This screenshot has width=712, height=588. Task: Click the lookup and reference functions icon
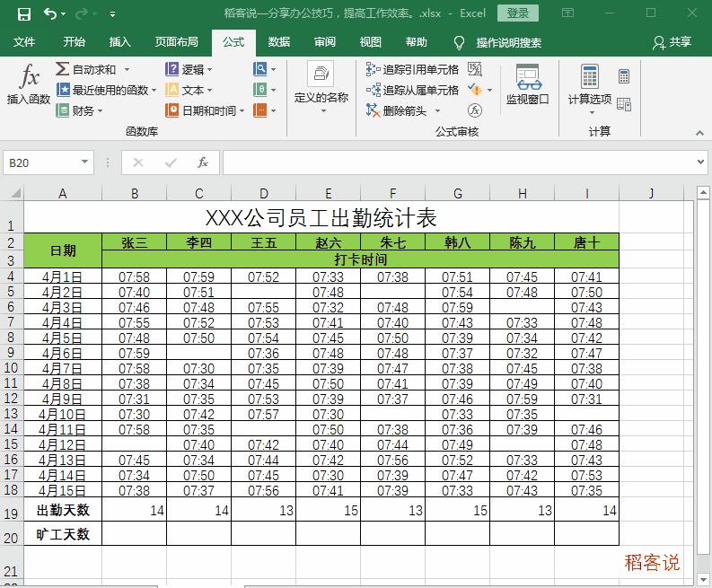(260, 69)
